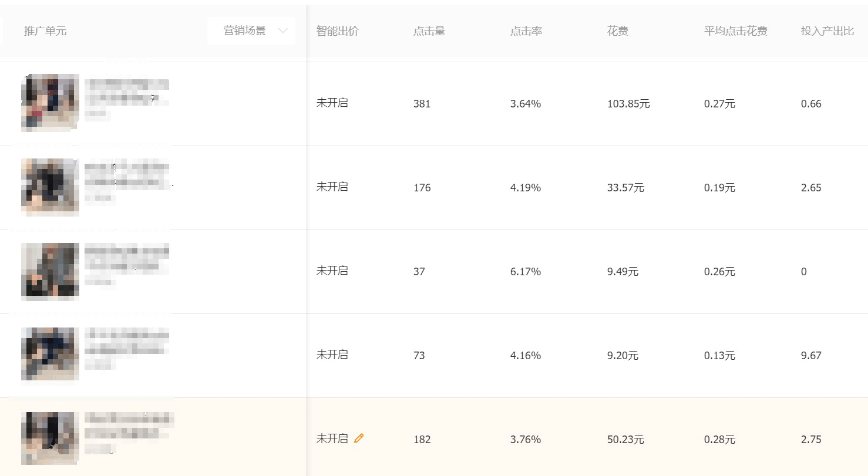Click the 智能出价 column header
The height and width of the screenshot is (476, 868).
coord(337,31)
